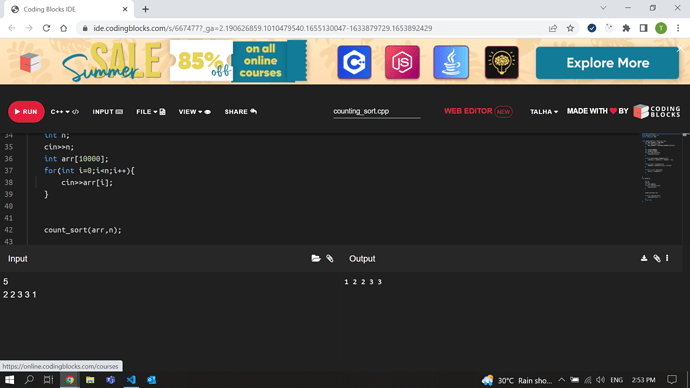Open the notification center
Viewport: 690px width, 388px height.
[672, 380]
